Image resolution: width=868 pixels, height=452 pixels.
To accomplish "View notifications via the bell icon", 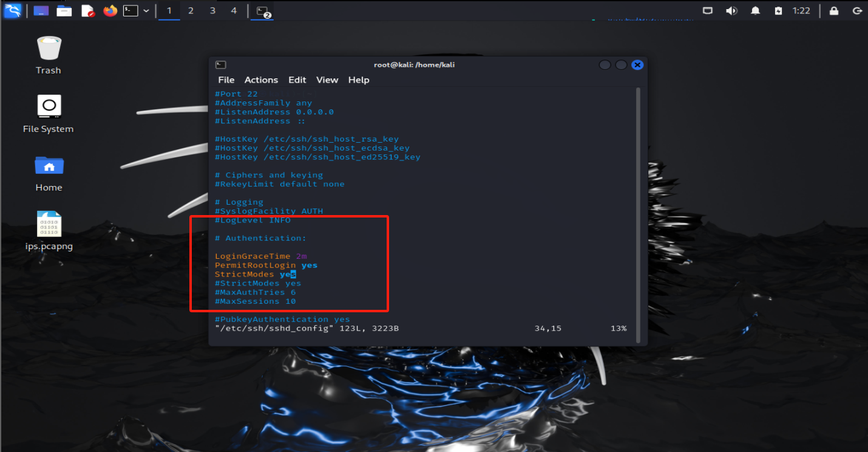I will (x=754, y=10).
